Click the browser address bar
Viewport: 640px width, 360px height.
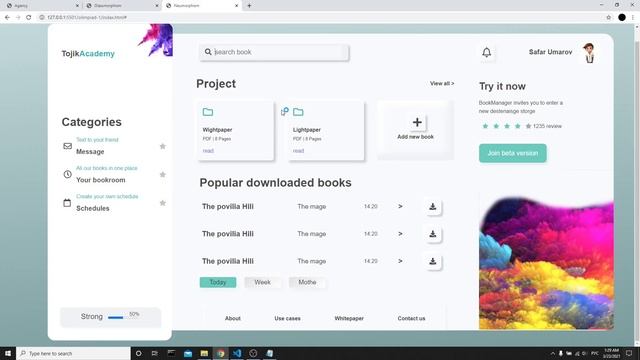318,17
